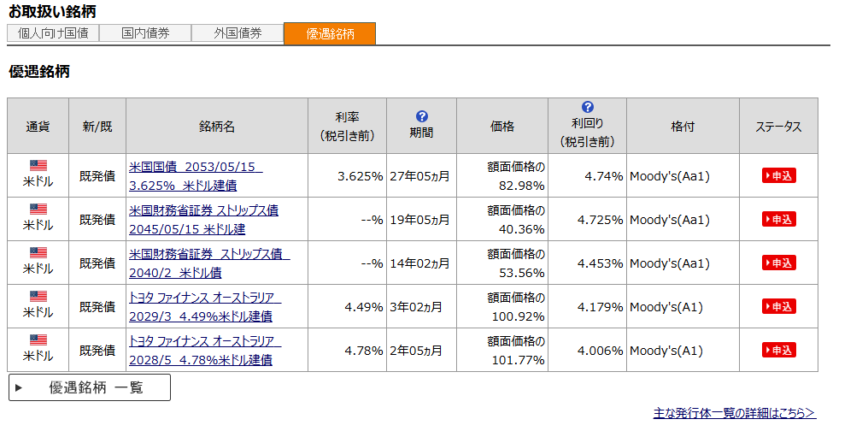This screenshot has width=868, height=437.
Task: Open トヨタ ファイナンス オーストラリア 2028/5 link
Action: click(x=204, y=350)
